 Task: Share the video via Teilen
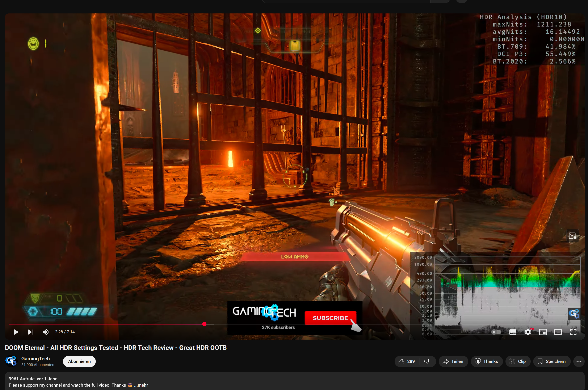453,361
